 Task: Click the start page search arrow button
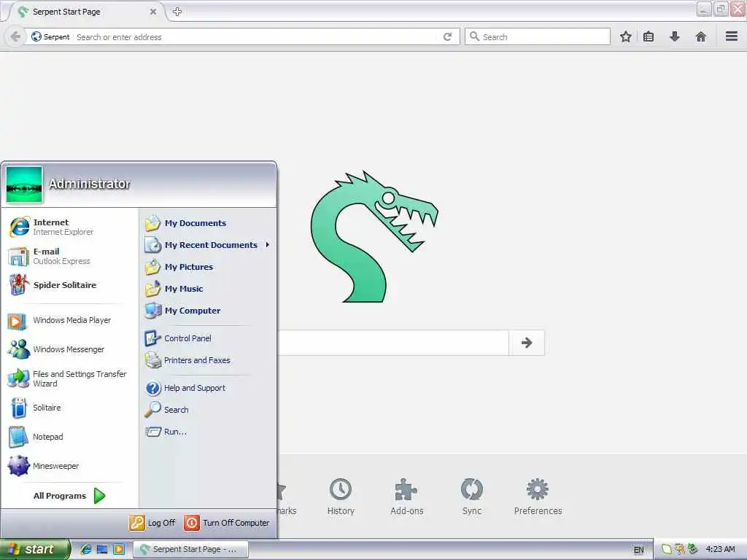click(x=527, y=343)
